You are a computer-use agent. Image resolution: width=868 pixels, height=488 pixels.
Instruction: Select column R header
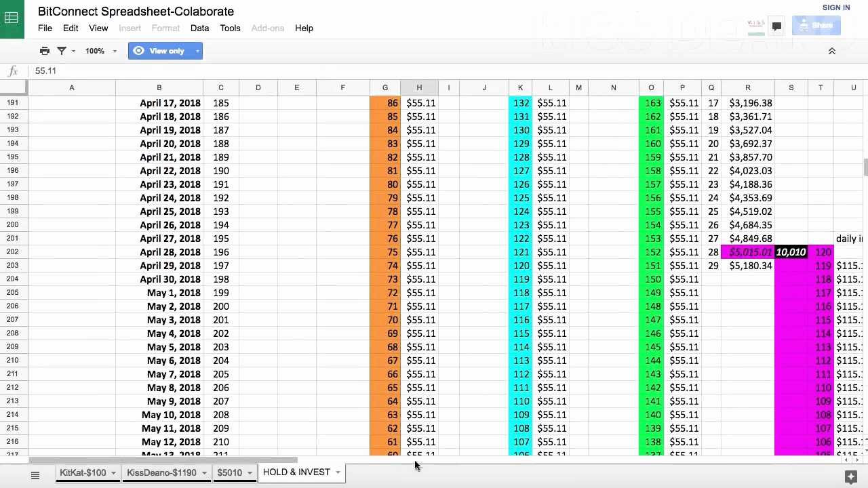pos(748,87)
